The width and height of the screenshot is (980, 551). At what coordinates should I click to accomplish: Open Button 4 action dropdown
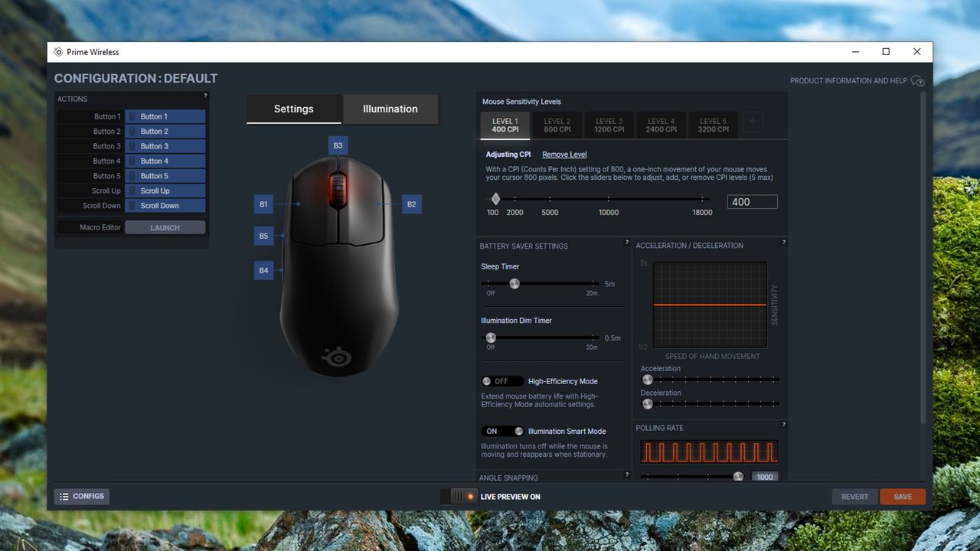165,161
